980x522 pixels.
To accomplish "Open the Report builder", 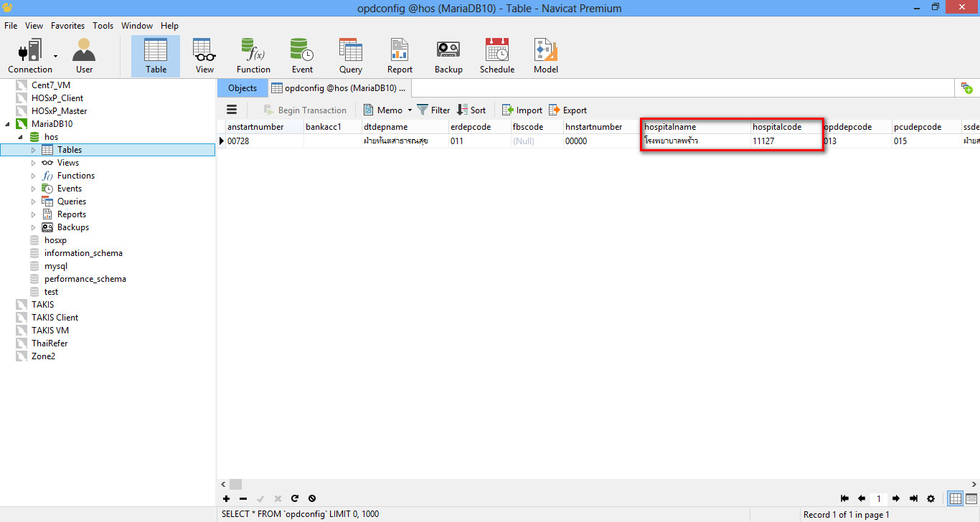I will tap(400, 54).
